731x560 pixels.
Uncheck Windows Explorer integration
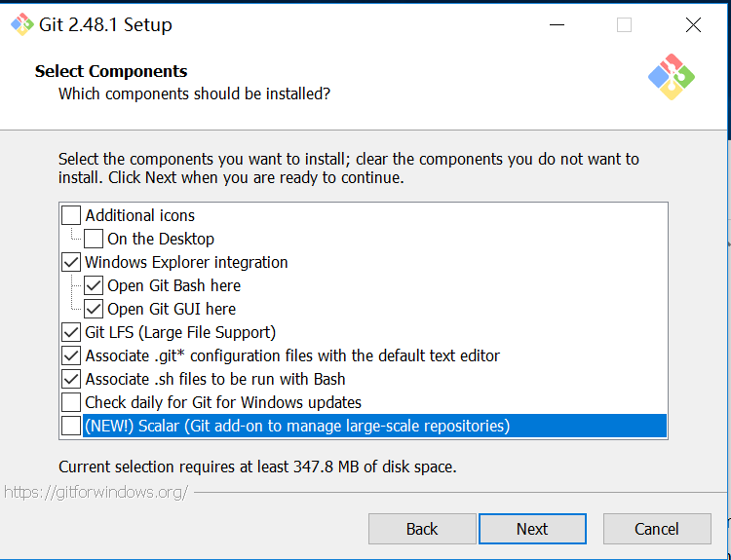(x=71, y=262)
